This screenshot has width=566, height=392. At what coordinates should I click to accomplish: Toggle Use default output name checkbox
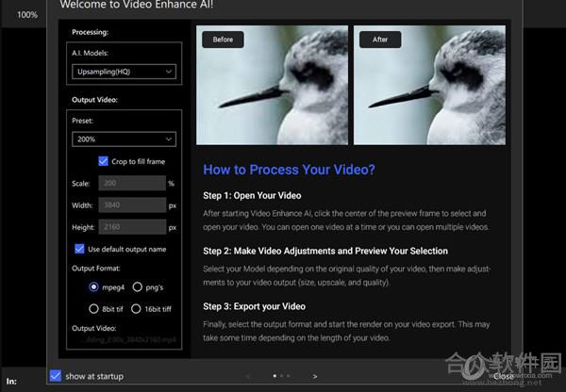(x=79, y=249)
